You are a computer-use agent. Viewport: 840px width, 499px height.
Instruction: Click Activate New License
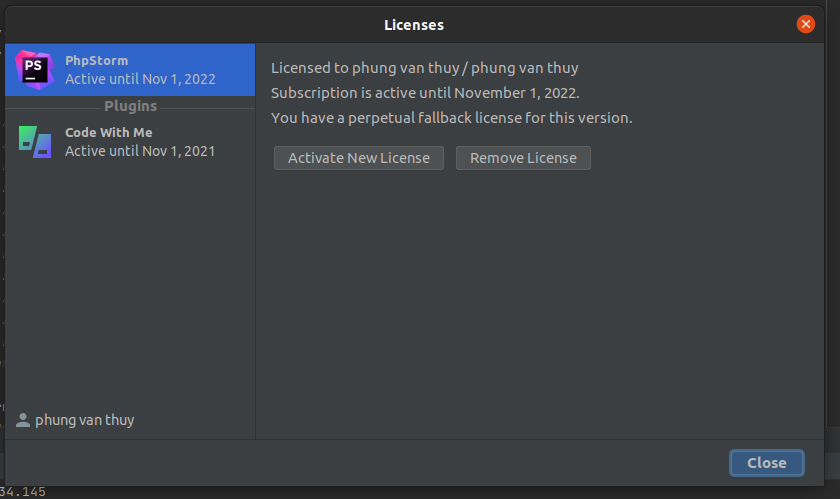pos(358,158)
